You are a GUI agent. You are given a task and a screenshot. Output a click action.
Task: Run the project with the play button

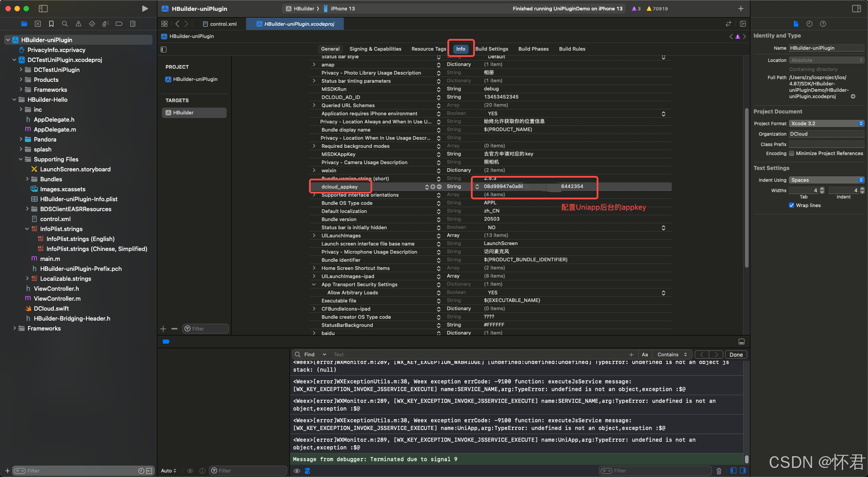pyautogui.click(x=145, y=9)
